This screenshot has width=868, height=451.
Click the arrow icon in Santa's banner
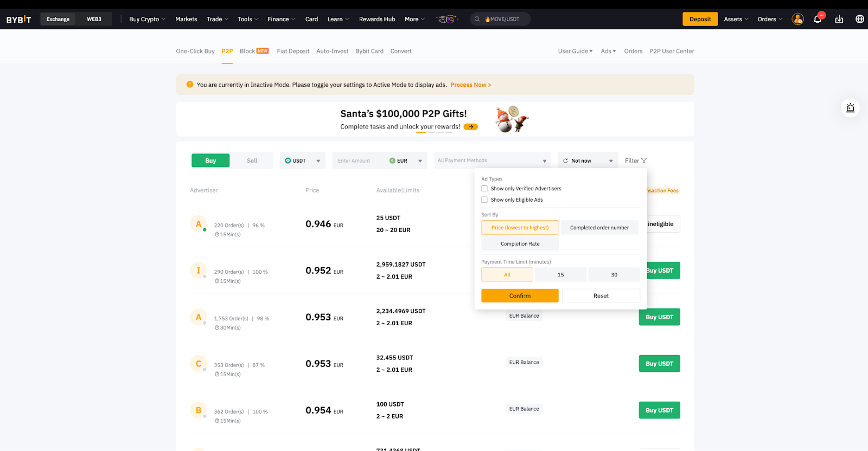pyautogui.click(x=471, y=127)
